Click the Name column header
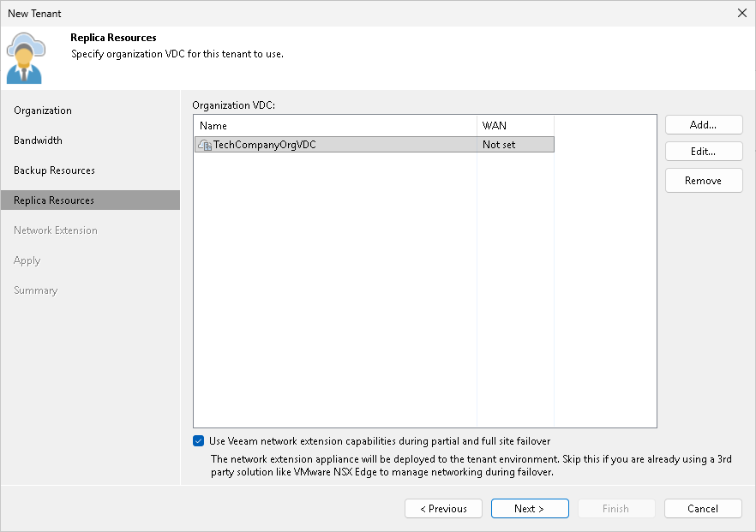Viewport: 756px width, 532px height. [x=212, y=125]
